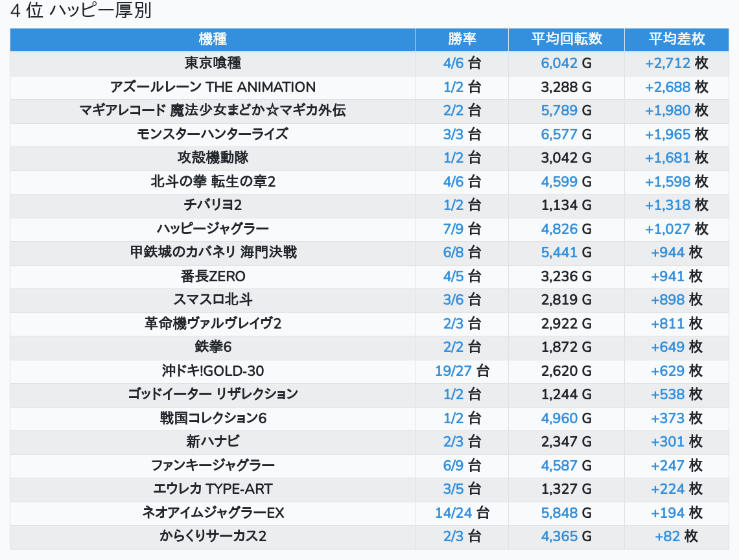Click the ハッピージャグラー machine name
Screen dimensions: 739x560
tap(213, 229)
